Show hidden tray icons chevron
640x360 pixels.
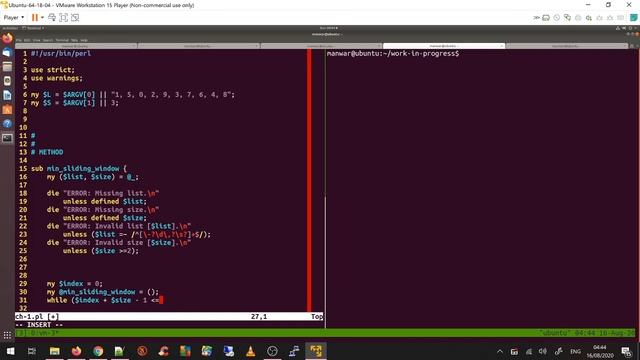click(x=500, y=351)
